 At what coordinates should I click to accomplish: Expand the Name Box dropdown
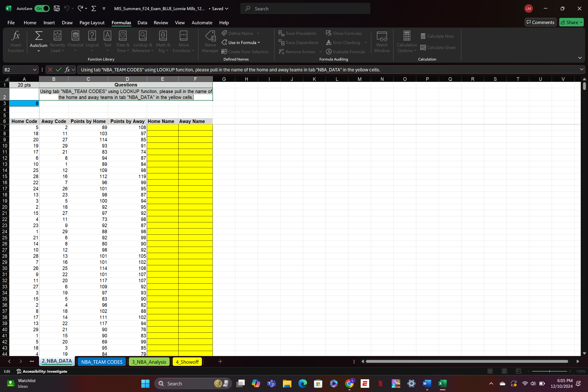click(x=35, y=70)
